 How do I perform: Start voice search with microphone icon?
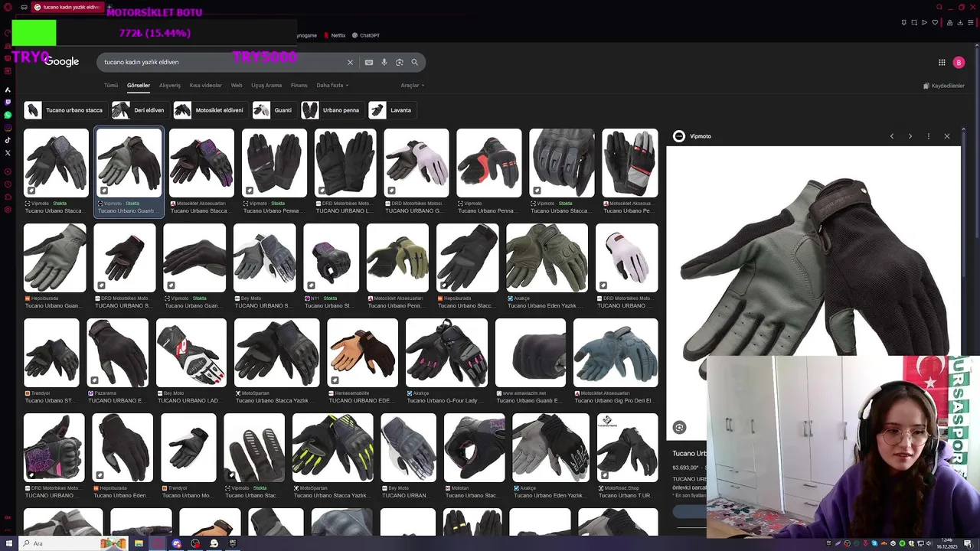pos(384,62)
